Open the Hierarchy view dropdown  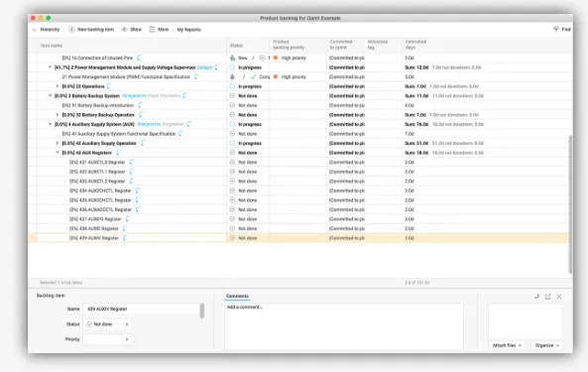click(x=46, y=29)
